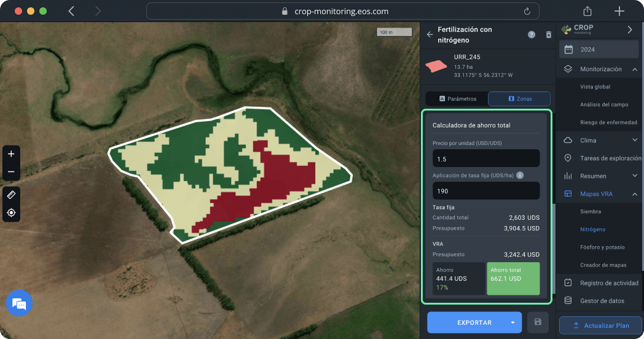The image size is (644, 339).
Task: Show info for fixed rate application
Action: tap(520, 175)
